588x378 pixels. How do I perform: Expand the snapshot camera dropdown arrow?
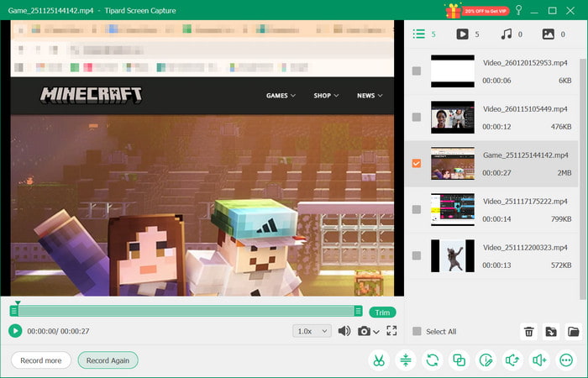tap(376, 332)
